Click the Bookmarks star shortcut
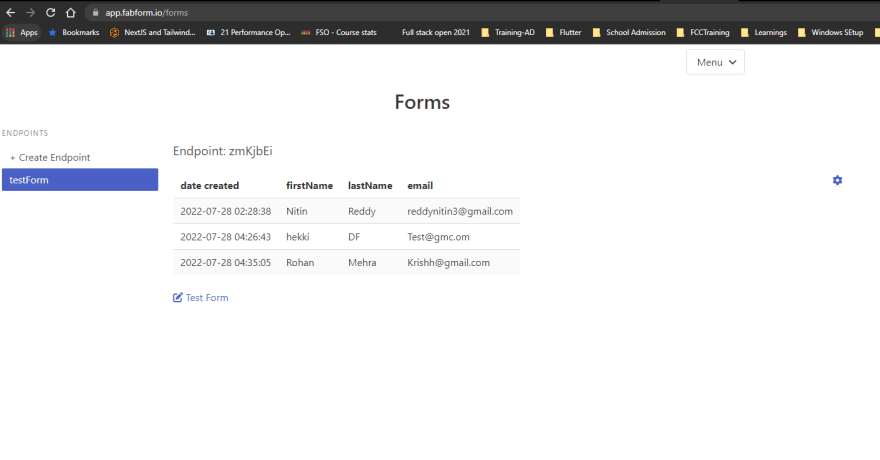 coord(74,33)
